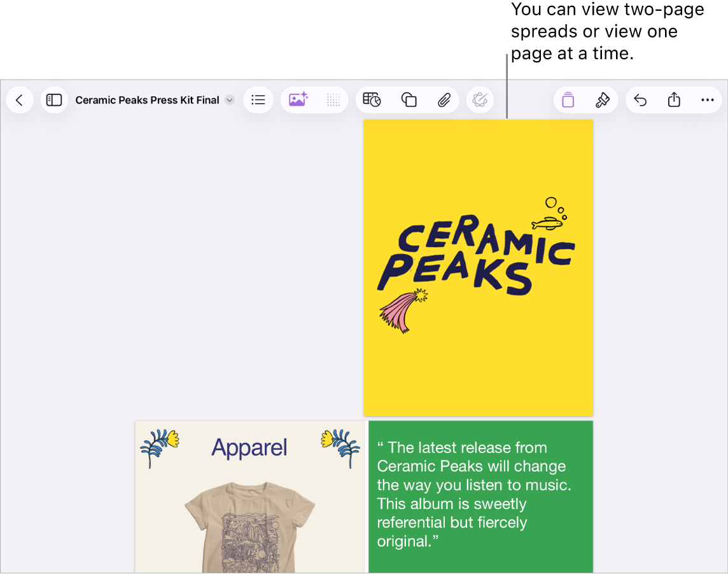The height and width of the screenshot is (574, 728).
Task: Go back using the back chevron
Action: tap(19, 100)
